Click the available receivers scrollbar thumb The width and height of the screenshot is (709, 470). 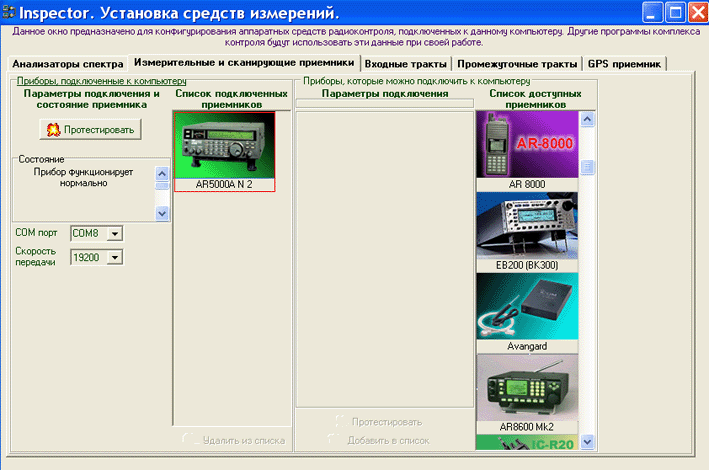(587, 167)
